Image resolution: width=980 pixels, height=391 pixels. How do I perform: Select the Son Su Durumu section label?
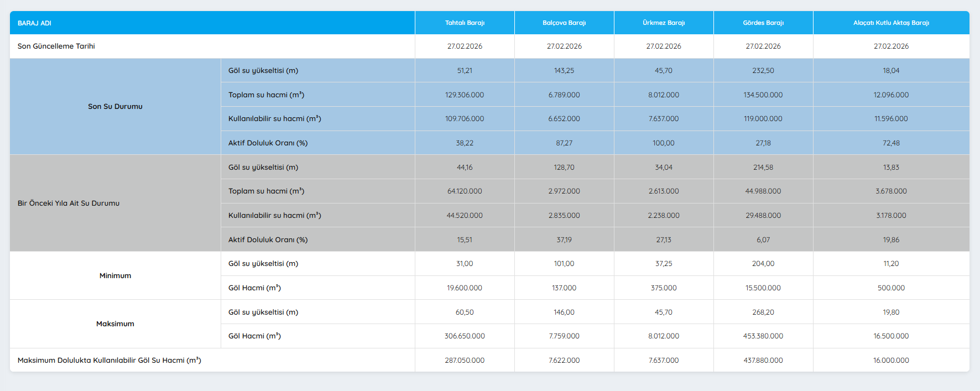pos(115,107)
